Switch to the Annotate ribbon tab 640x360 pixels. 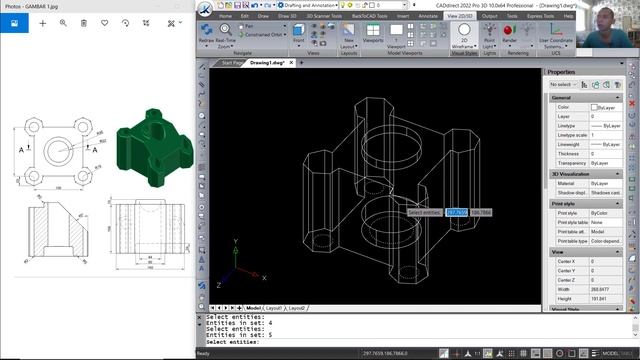coord(428,16)
